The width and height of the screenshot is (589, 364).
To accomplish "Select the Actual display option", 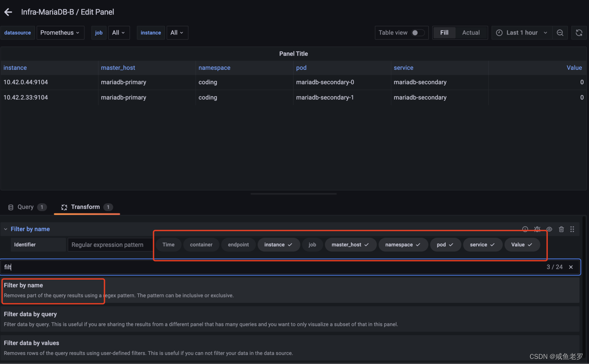I will 471,33.
